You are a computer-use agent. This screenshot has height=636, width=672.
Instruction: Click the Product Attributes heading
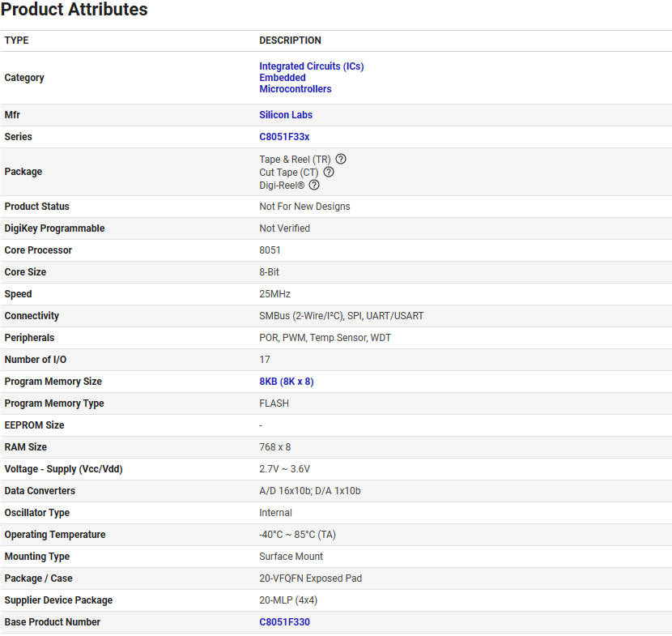pos(74,11)
